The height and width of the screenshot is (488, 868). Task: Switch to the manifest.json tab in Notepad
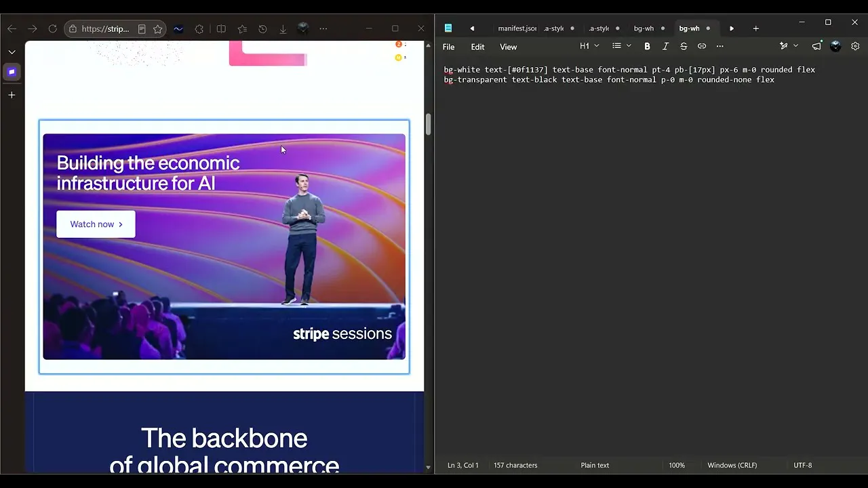click(517, 28)
